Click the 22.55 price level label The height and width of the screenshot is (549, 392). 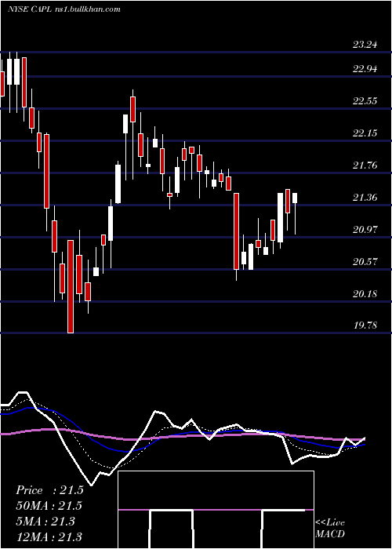tap(365, 101)
